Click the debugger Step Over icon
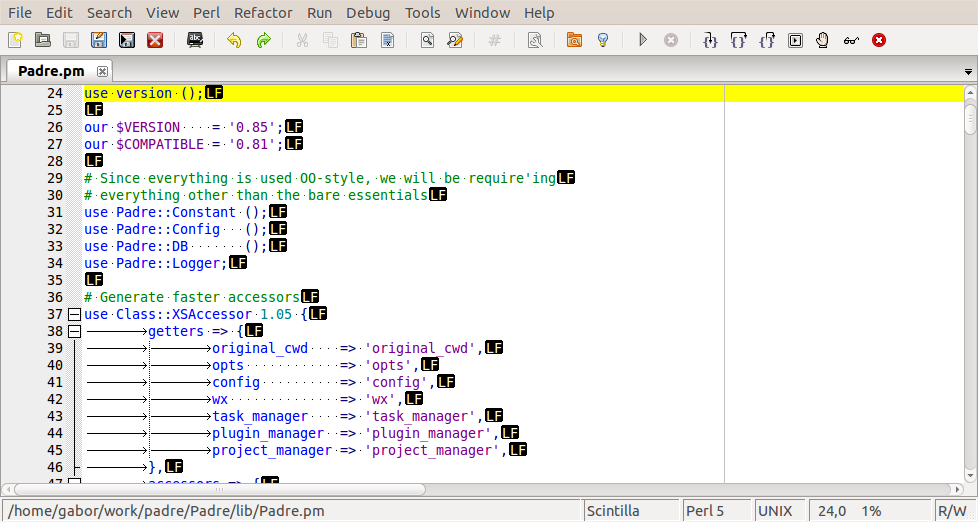 click(x=738, y=41)
